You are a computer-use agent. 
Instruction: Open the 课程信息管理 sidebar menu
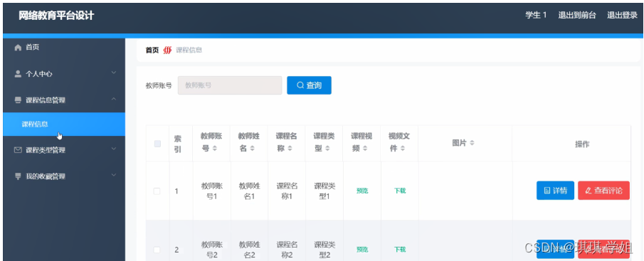64,100
